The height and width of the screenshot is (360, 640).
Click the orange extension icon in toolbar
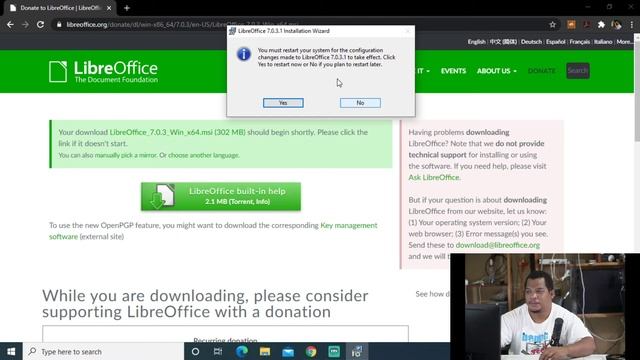pyautogui.click(x=571, y=24)
